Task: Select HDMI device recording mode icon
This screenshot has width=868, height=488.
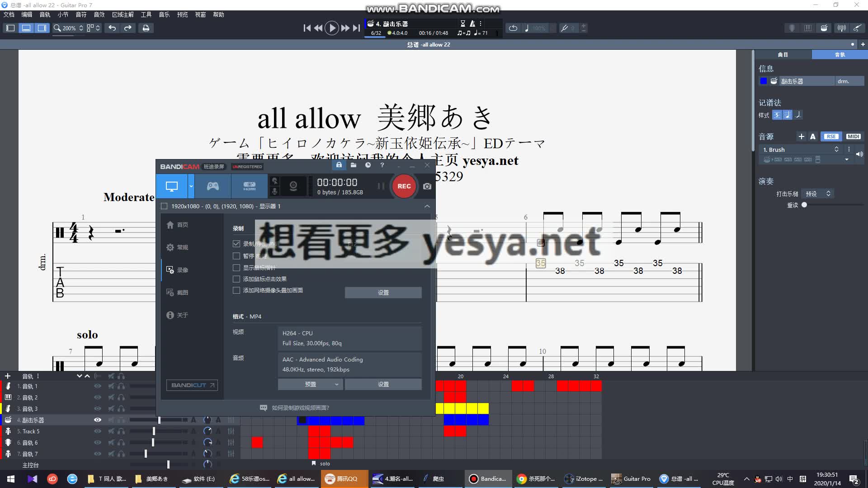Action: [249, 186]
